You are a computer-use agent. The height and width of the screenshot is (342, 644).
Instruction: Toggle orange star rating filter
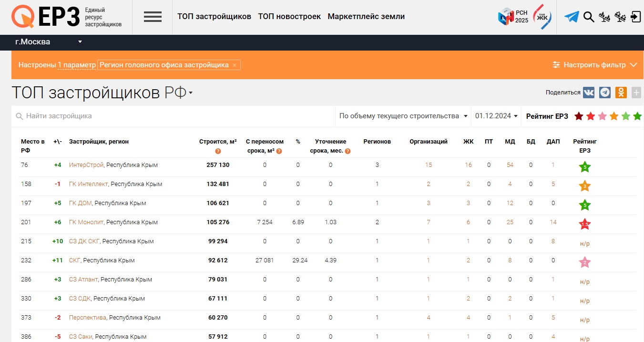pos(614,116)
